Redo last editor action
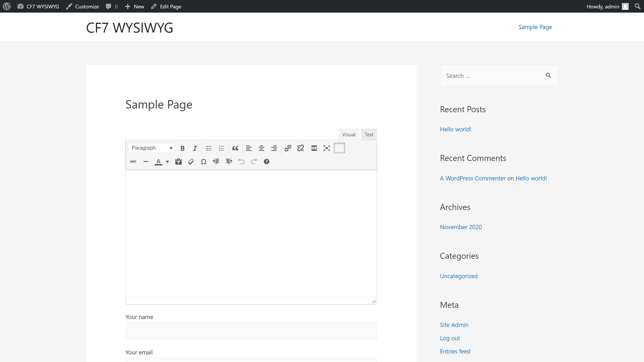 pos(254,161)
